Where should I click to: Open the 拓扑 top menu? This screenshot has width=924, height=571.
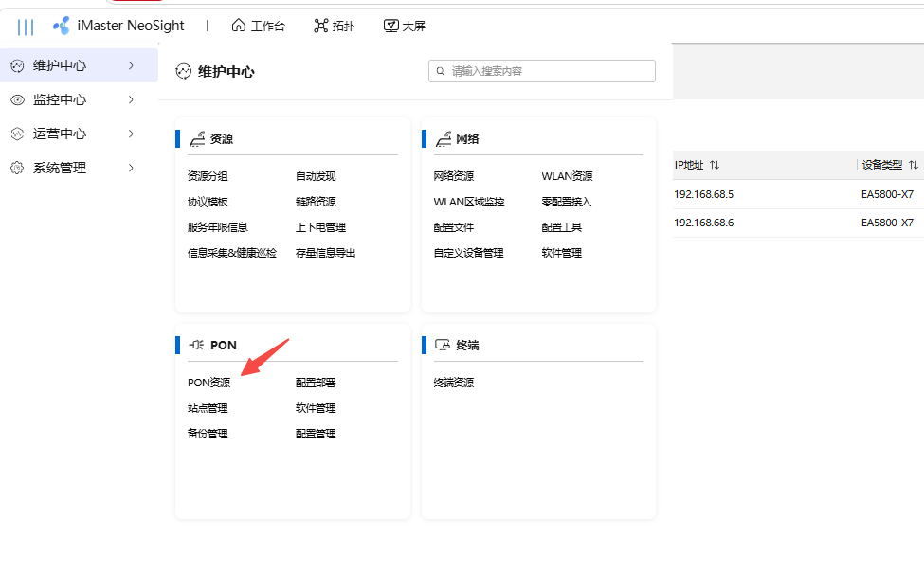pyautogui.click(x=335, y=26)
